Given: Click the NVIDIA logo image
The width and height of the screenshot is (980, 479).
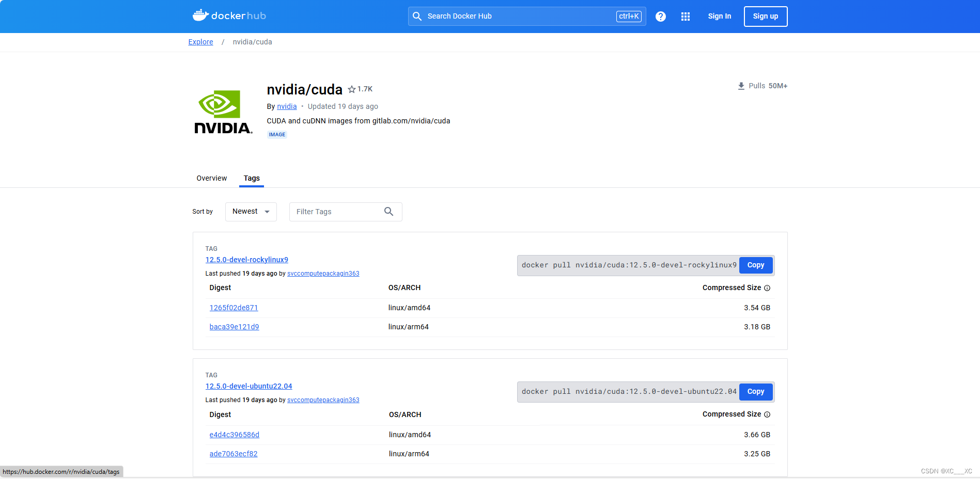Looking at the screenshot, I should (223, 112).
